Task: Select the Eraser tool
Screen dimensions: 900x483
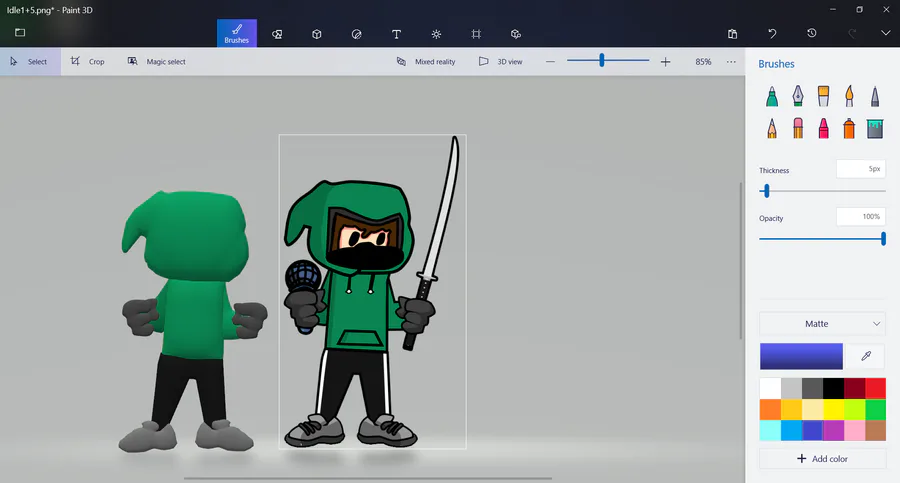Action: click(x=798, y=128)
